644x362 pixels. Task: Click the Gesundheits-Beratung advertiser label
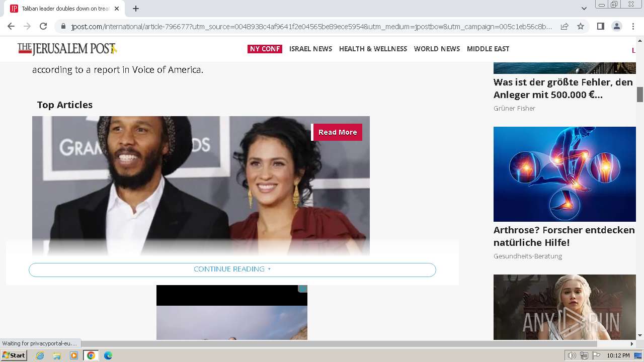pyautogui.click(x=528, y=256)
